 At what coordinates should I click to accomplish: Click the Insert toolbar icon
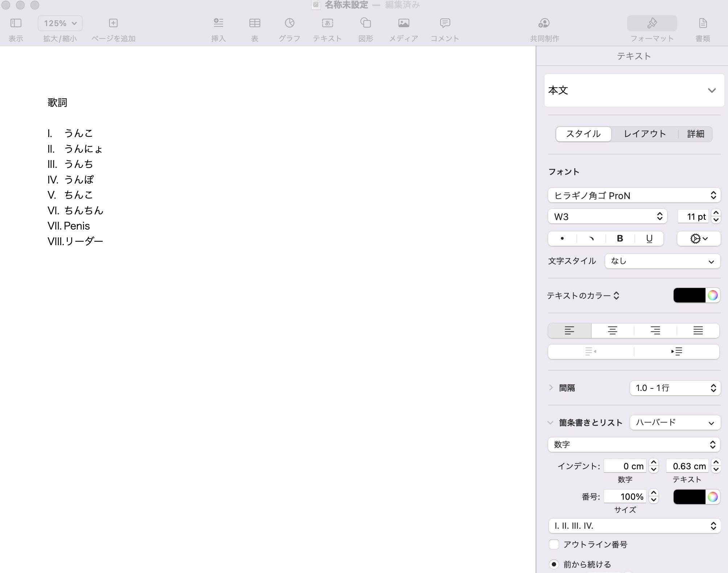pos(218,23)
